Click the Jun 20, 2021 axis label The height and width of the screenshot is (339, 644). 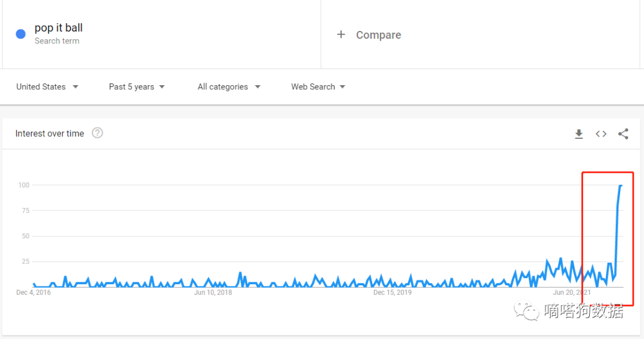tap(572, 293)
